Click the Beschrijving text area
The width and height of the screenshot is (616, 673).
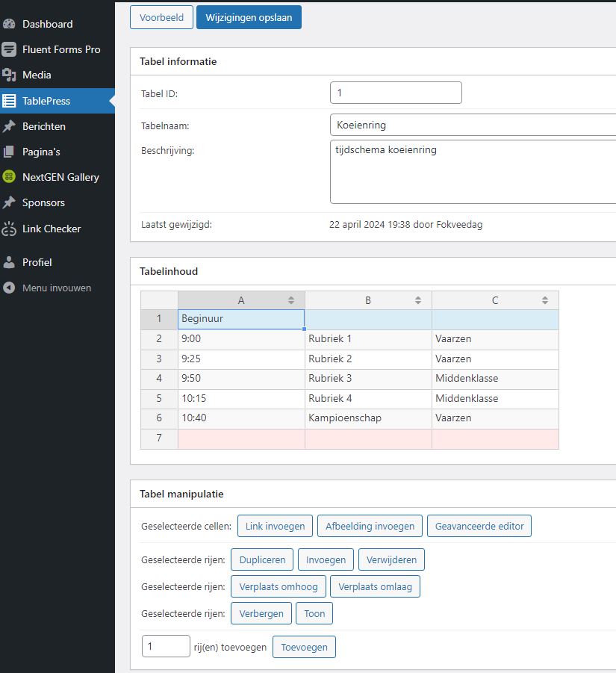pyautogui.click(x=473, y=172)
